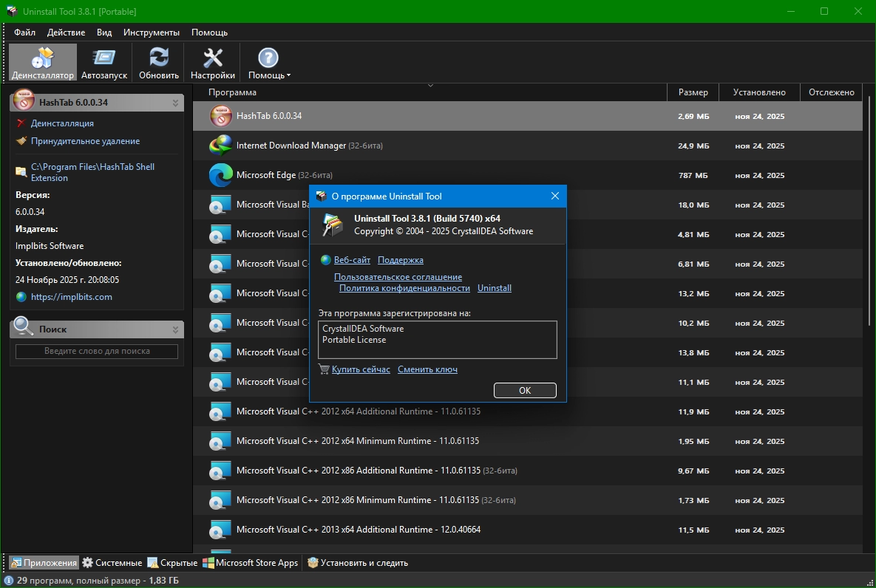Click the HashTab icon in the program list
This screenshot has height=588, width=876.
(x=221, y=116)
